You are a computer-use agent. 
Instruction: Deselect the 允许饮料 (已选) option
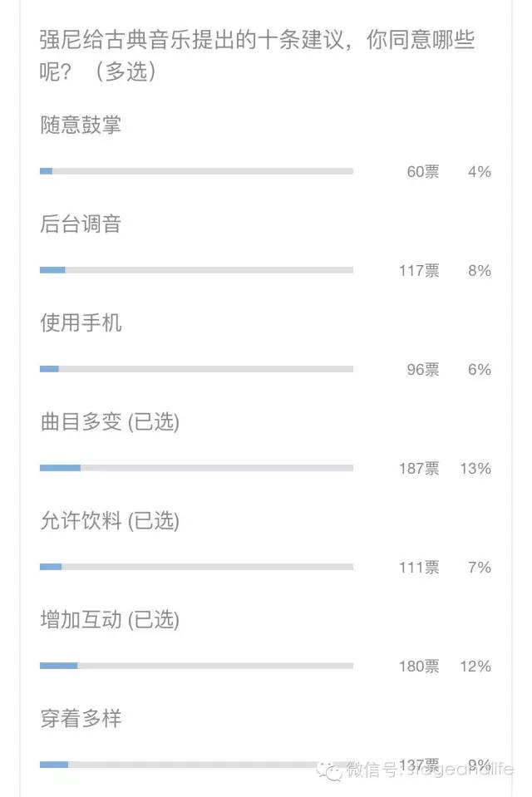tap(110, 521)
